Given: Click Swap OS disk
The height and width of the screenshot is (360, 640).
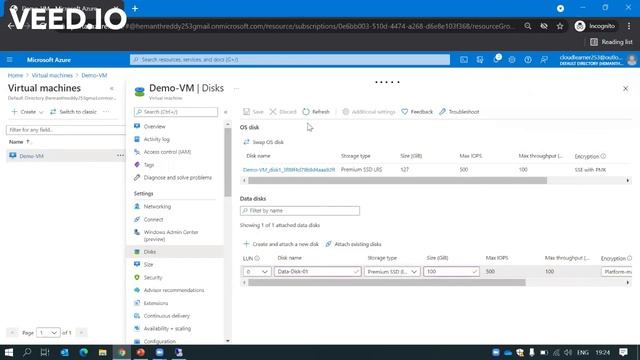Looking at the screenshot, I should (263, 142).
